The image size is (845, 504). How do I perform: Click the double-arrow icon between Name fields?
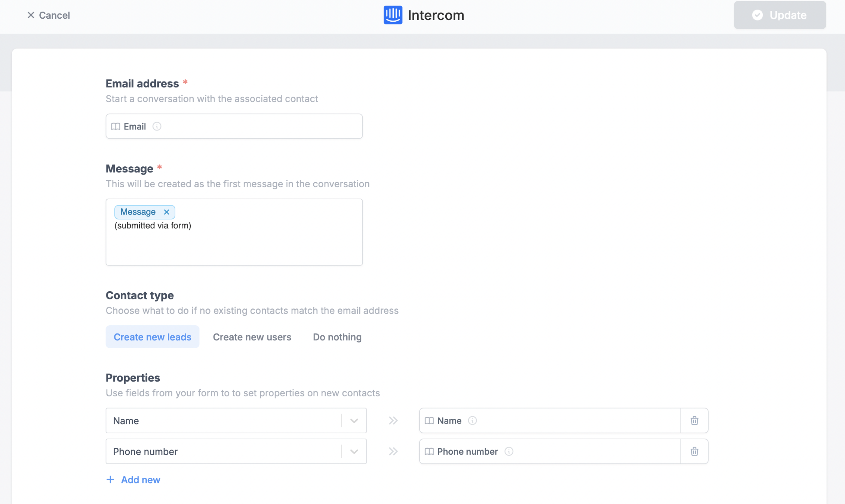pyautogui.click(x=393, y=420)
